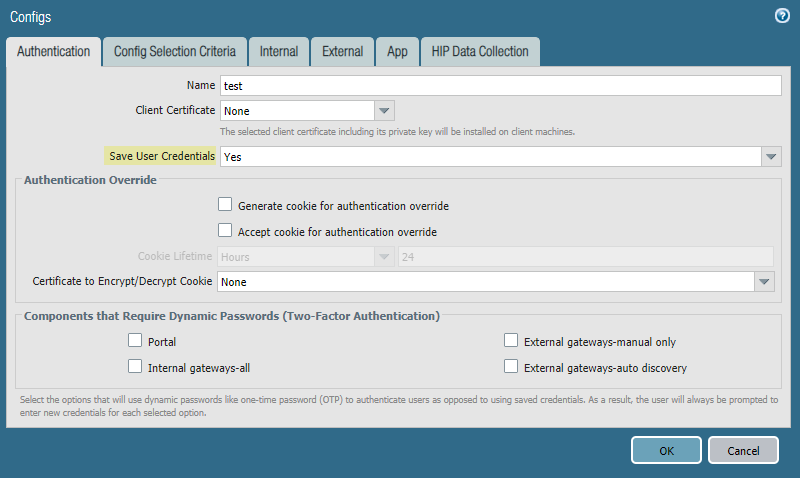The height and width of the screenshot is (478, 800).
Task: Click into the Name text field
Action: (499, 86)
